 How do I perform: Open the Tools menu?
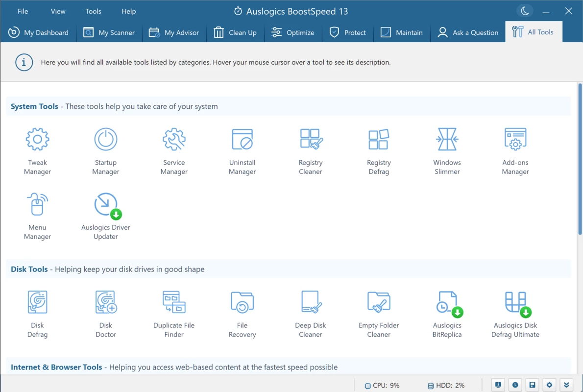(x=93, y=11)
